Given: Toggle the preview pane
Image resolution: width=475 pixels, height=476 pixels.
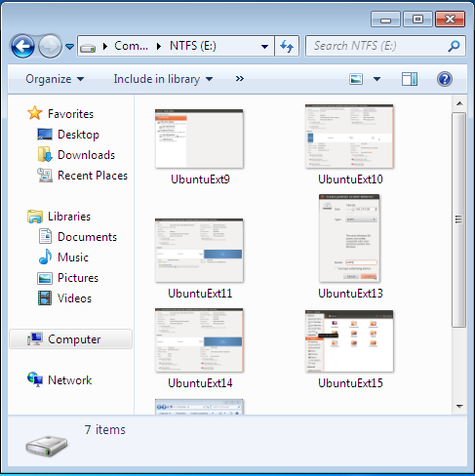Looking at the screenshot, I should click(x=410, y=79).
